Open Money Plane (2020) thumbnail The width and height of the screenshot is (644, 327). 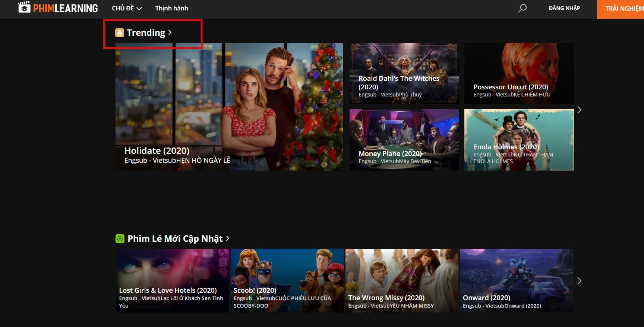click(404, 140)
